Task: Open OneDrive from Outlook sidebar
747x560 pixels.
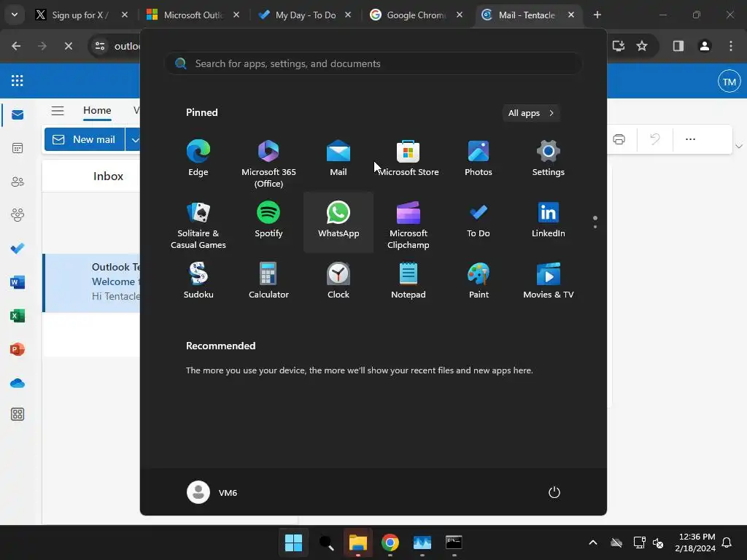Action: pos(18,383)
